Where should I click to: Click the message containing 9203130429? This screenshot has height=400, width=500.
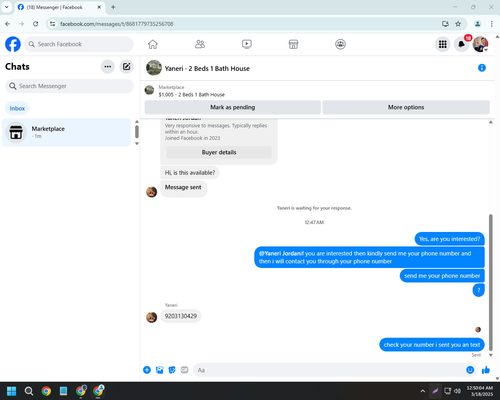tap(181, 316)
